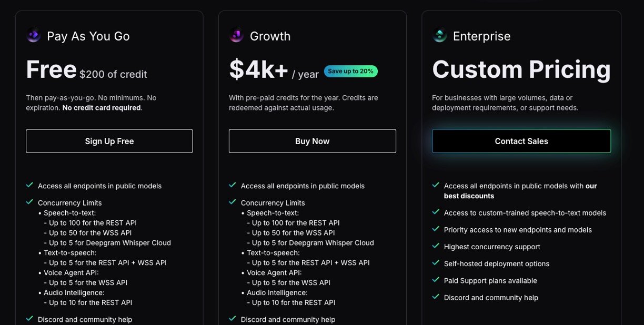Click checkmark next to Highest concurrency support
This screenshot has height=325, width=644.
[436, 246]
